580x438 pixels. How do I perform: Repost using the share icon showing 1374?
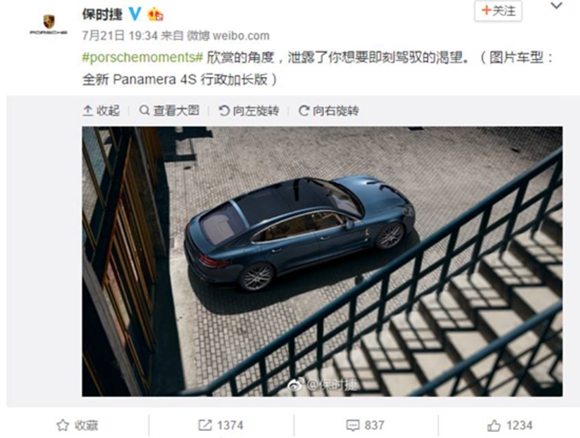205,425
